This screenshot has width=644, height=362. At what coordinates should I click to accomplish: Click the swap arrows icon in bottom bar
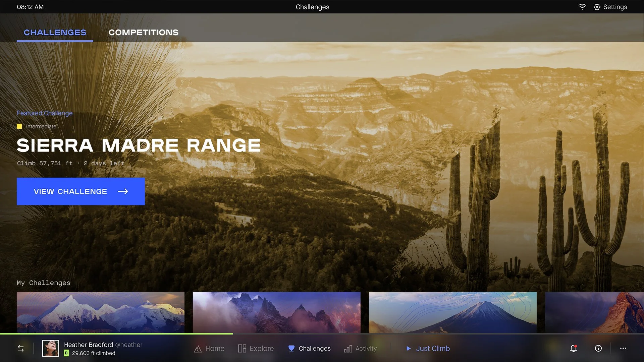point(21,349)
